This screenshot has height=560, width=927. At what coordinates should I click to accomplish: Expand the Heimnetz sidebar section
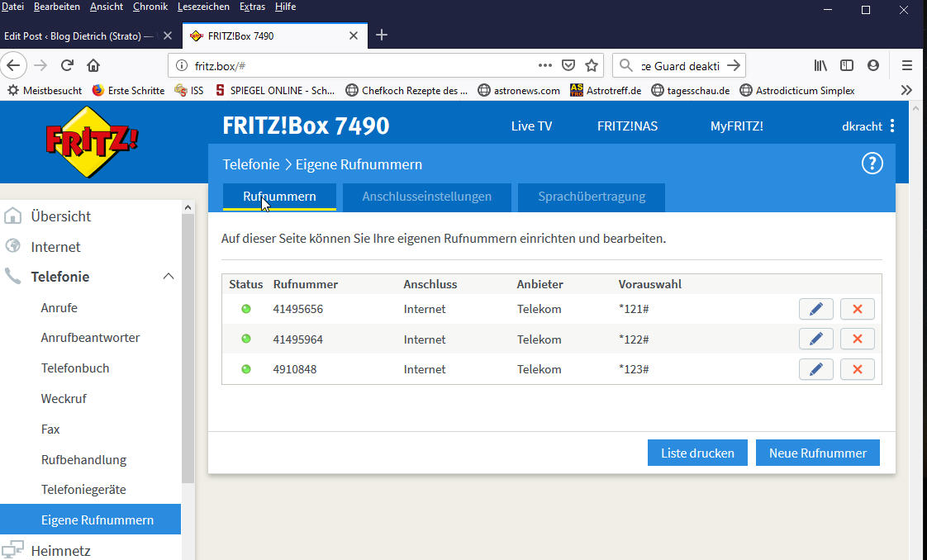tap(60, 550)
